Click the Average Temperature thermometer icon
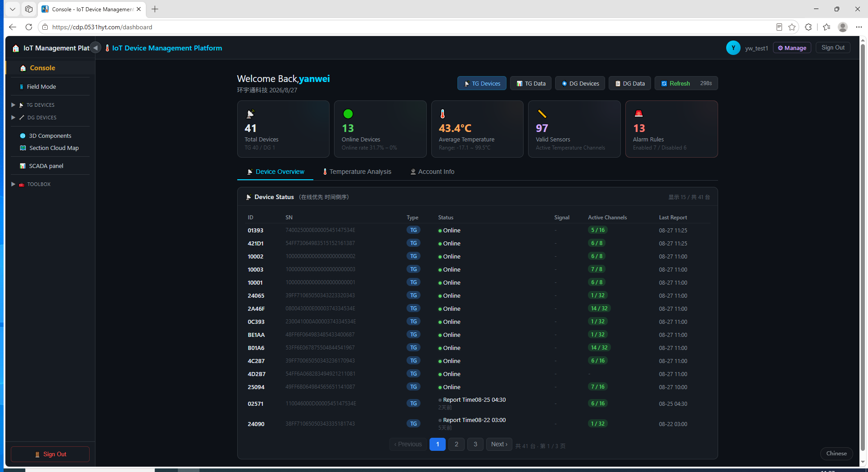The width and height of the screenshot is (868, 472). pyautogui.click(x=443, y=113)
